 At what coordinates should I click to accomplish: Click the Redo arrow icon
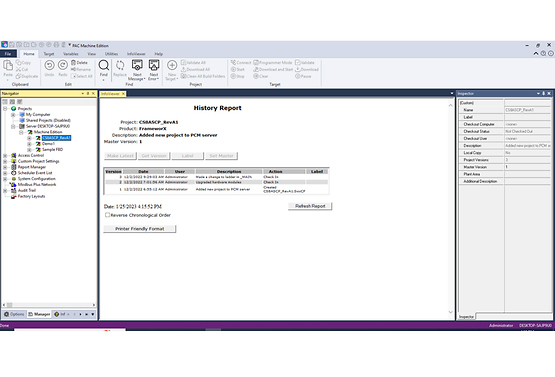(x=63, y=65)
